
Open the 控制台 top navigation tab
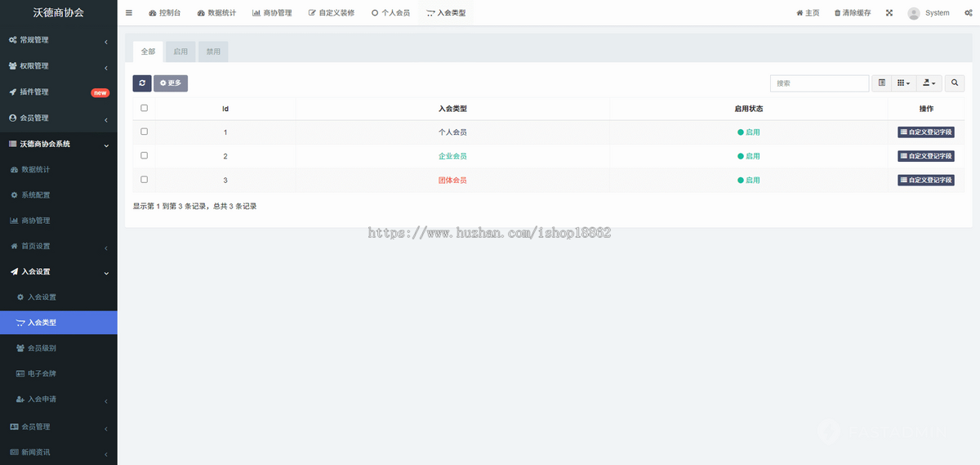coord(165,13)
